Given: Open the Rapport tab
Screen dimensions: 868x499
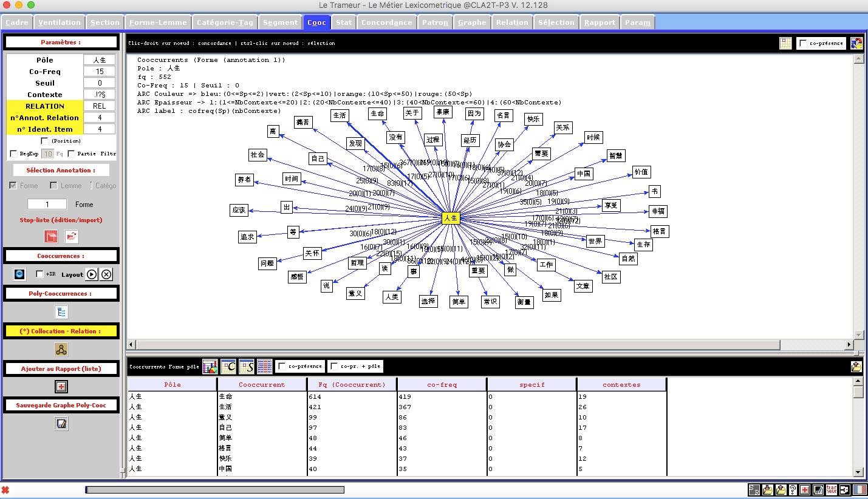Looking at the screenshot, I should 600,22.
